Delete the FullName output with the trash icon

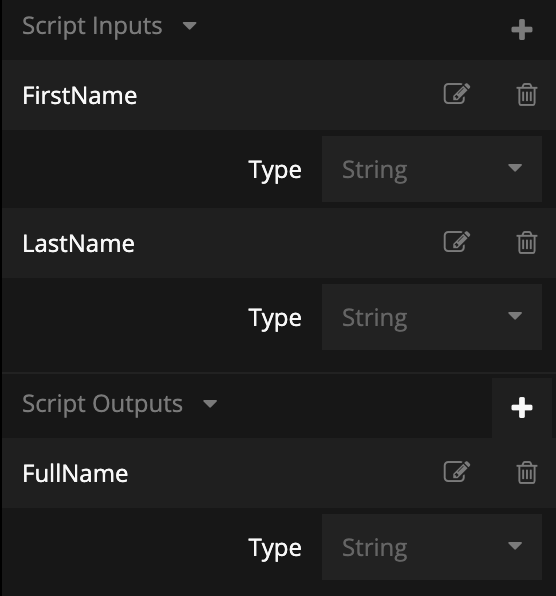(527, 473)
